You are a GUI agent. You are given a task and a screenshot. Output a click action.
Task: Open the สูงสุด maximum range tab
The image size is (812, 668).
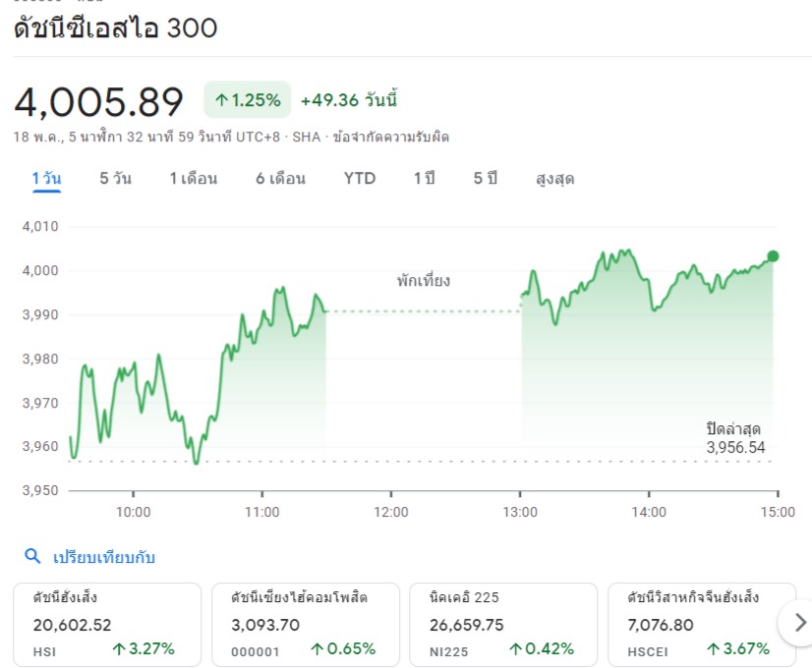tap(554, 179)
